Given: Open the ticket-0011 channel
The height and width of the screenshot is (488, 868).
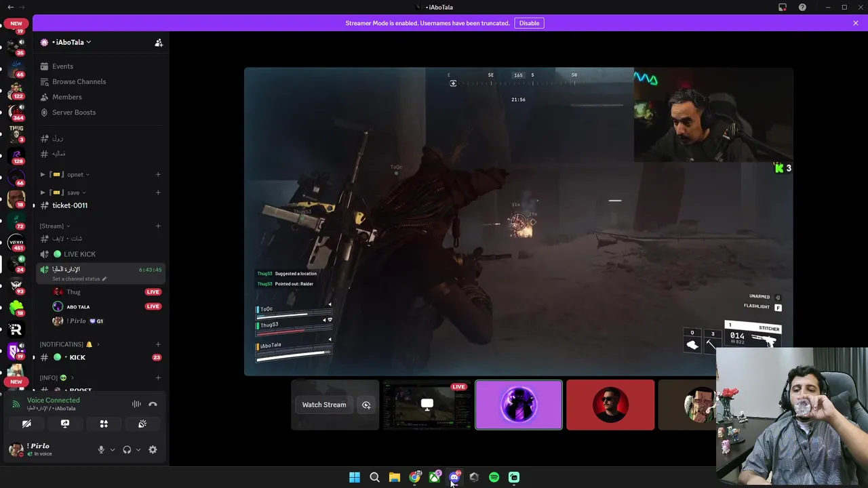Looking at the screenshot, I should (69, 205).
